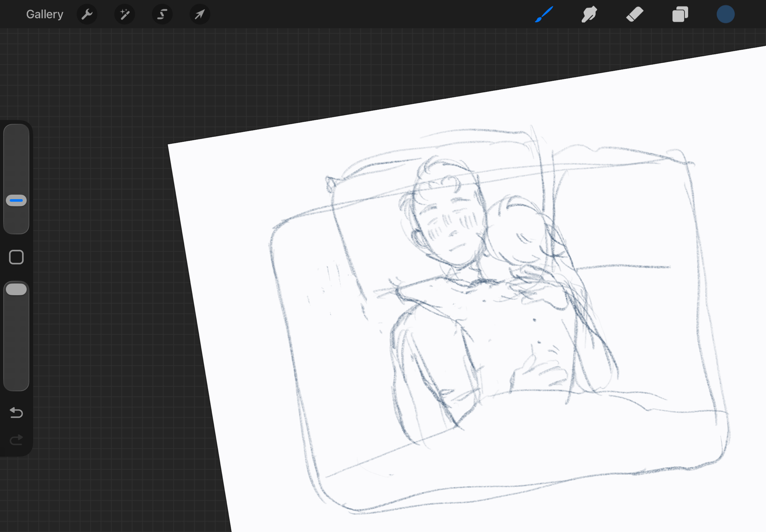Viewport: 766px width, 532px height.
Task: Tap the square modify button in sidebar
Action: [16, 257]
